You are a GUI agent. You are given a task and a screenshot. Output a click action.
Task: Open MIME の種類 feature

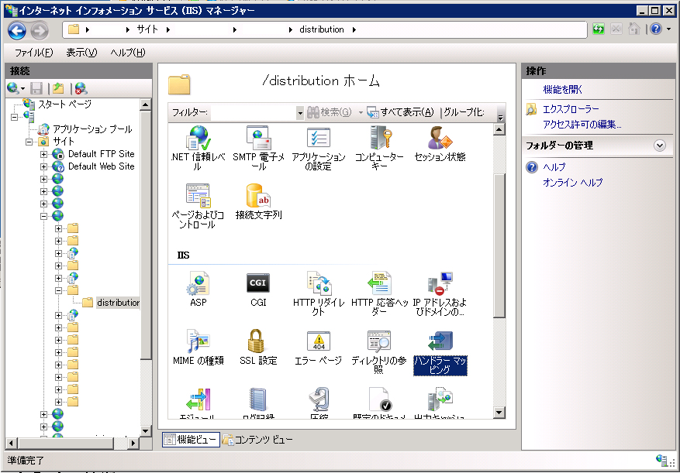tap(198, 347)
